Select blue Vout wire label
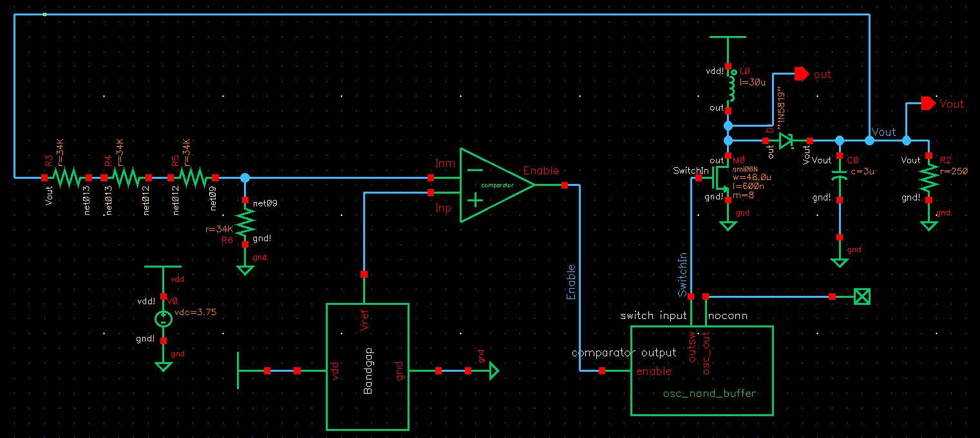This screenshot has height=438, width=980. click(884, 132)
